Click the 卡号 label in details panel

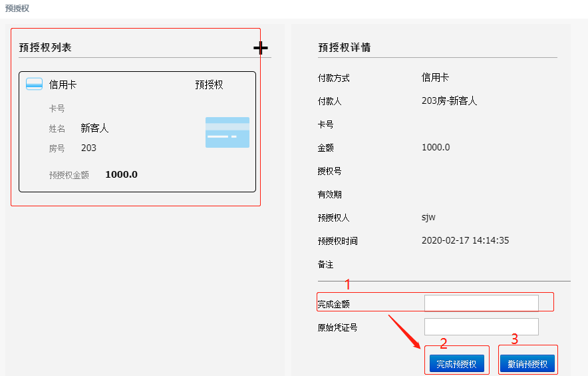tap(325, 124)
